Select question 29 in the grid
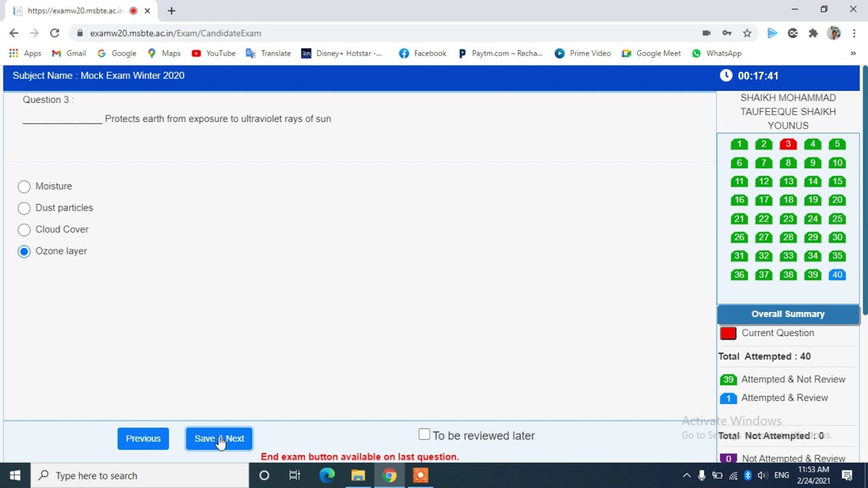The image size is (868, 488). click(x=812, y=237)
